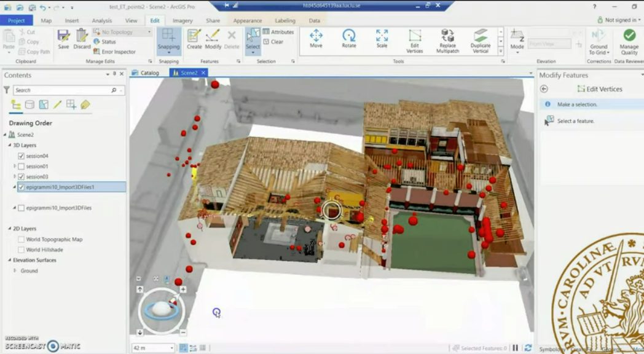Choose the Duplicate Vertical tool
Screen dimensions: 644x354
tap(481, 41)
